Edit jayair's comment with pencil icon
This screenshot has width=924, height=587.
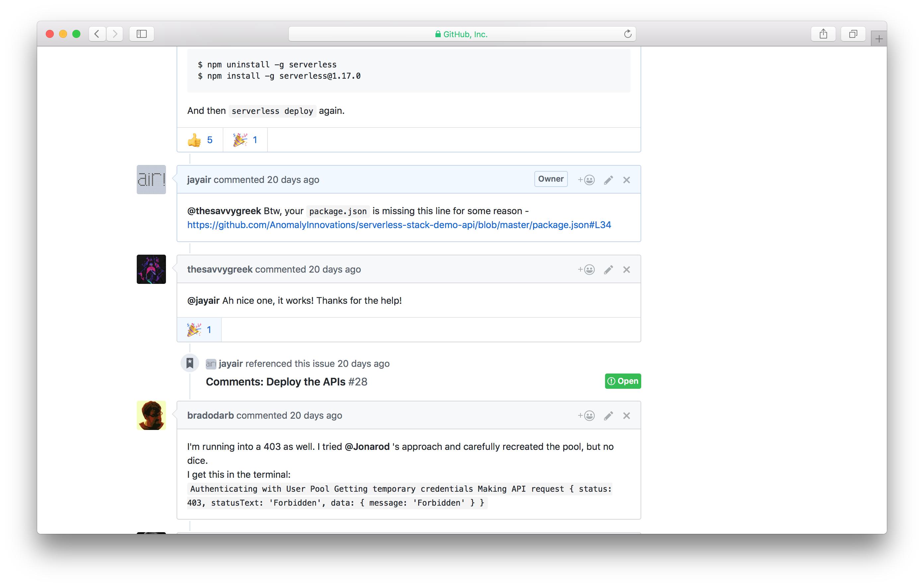(x=608, y=180)
